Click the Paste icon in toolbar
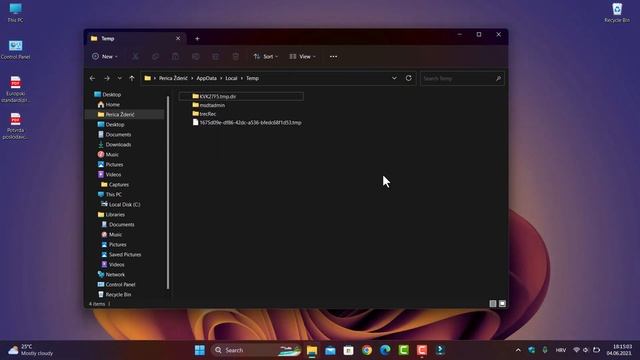The image size is (640, 360). pos(176,56)
